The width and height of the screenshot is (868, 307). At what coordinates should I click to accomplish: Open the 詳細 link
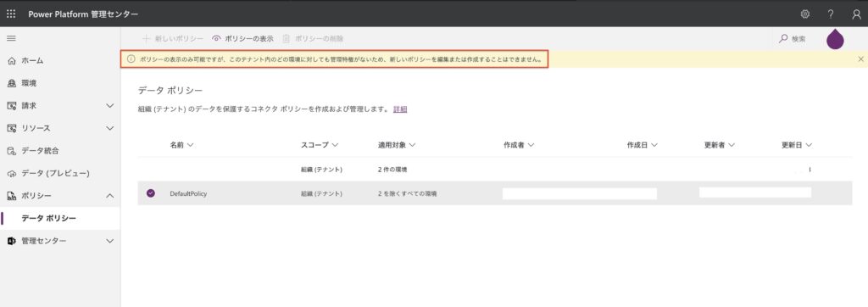coord(400,109)
